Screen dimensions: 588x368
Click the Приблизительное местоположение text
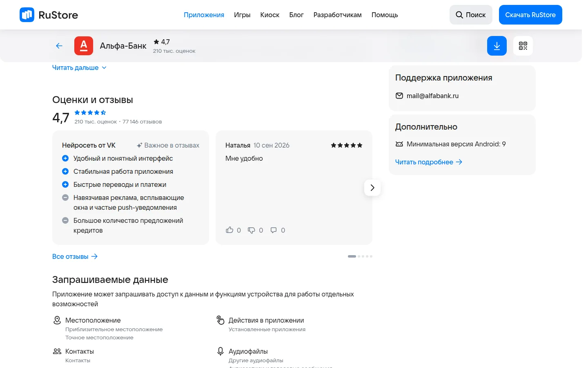coord(114,329)
